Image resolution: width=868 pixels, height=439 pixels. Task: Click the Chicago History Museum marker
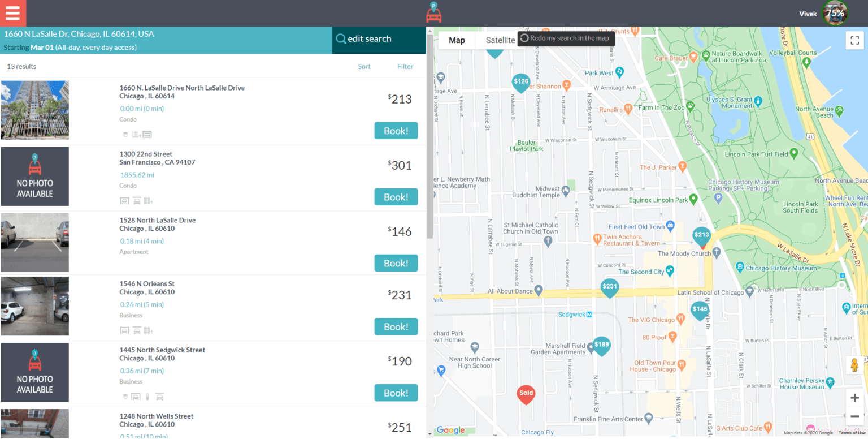[x=740, y=268]
